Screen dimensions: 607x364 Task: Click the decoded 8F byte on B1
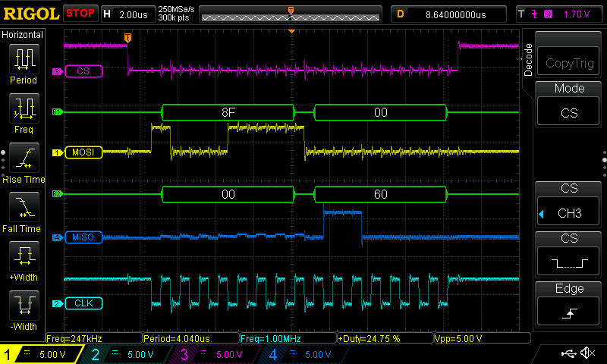(x=228, y=112)
